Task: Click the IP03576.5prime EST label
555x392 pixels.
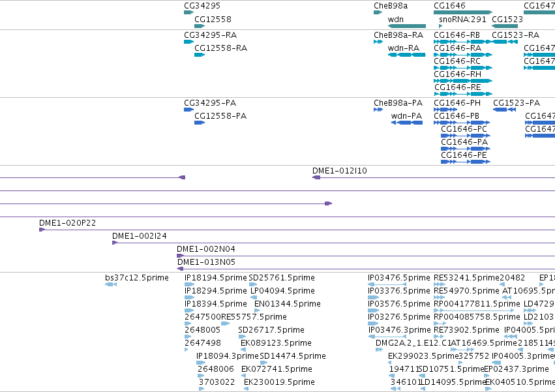Action: (399, 304)
